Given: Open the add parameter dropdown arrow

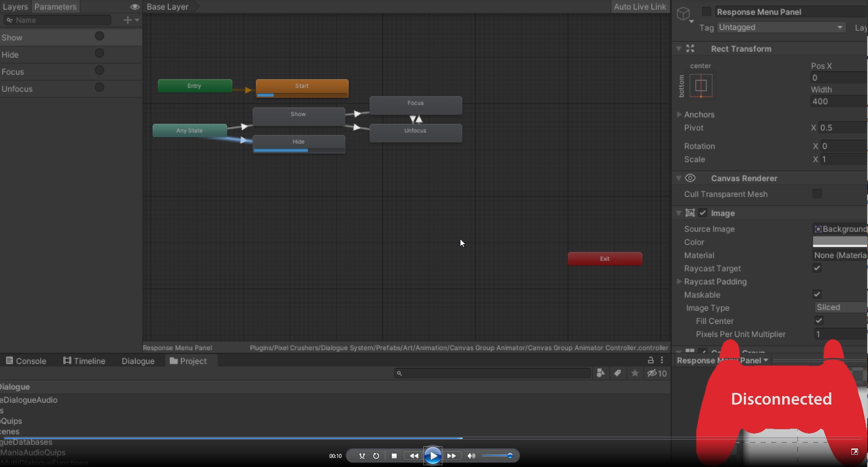Looking at the screenshot, I should [x=137, y=20].
